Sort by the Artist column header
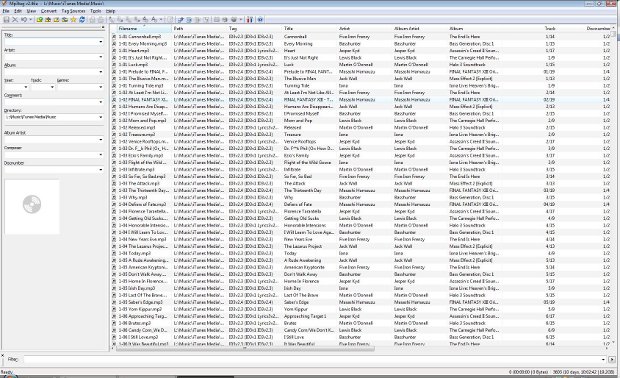Image resolution: width=620 pixels, height=378 pixels. [x=365, y=28]
